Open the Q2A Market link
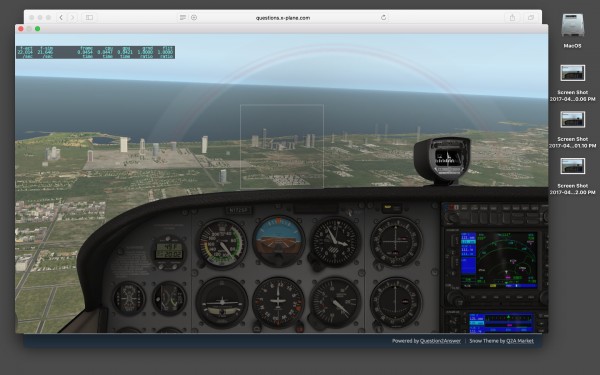 pos(520,341)
